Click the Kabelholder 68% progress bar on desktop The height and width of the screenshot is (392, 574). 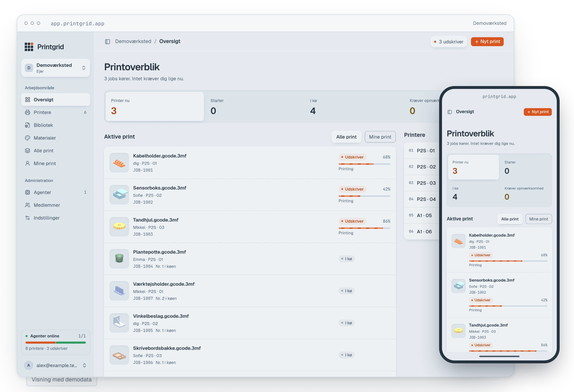tap(364, 164)
